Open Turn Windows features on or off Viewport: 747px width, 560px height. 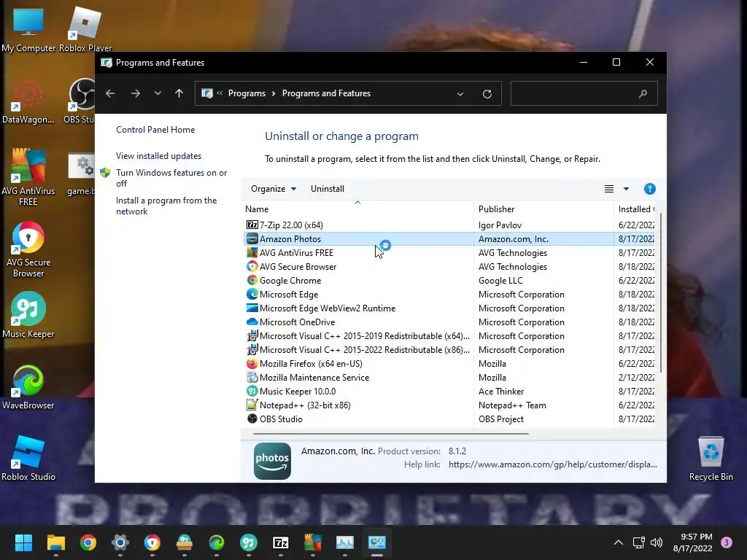(171, 178)
